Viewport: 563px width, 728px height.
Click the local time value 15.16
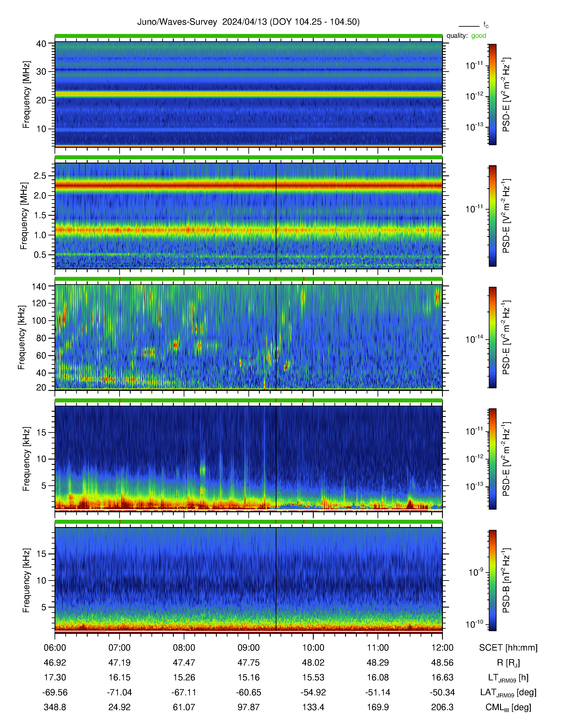[248, 678]
